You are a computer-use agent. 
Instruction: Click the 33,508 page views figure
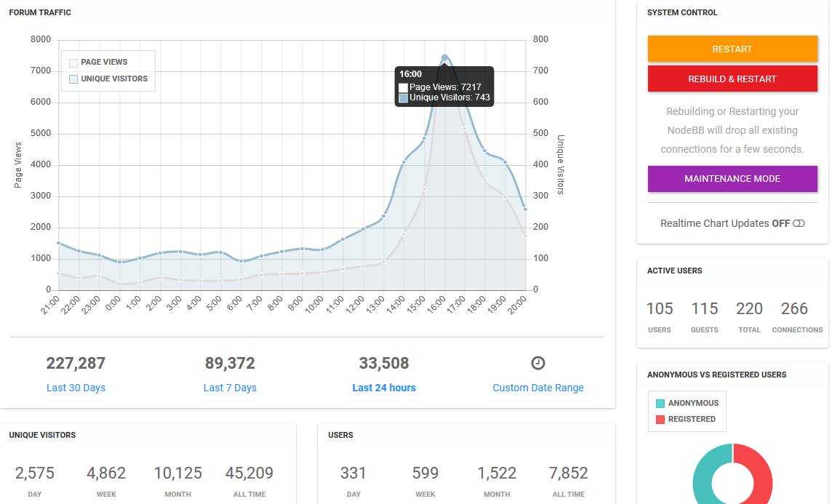point(384,364)
